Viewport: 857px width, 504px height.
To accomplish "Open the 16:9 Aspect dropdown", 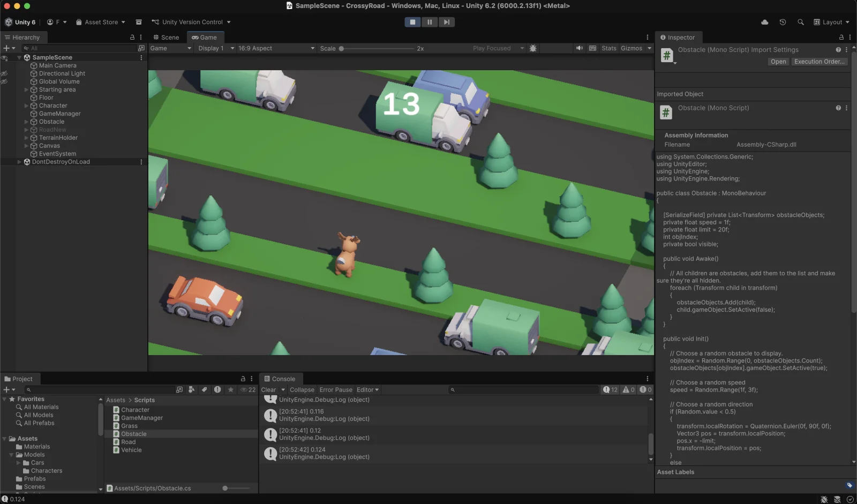I will tap(276, 48).
